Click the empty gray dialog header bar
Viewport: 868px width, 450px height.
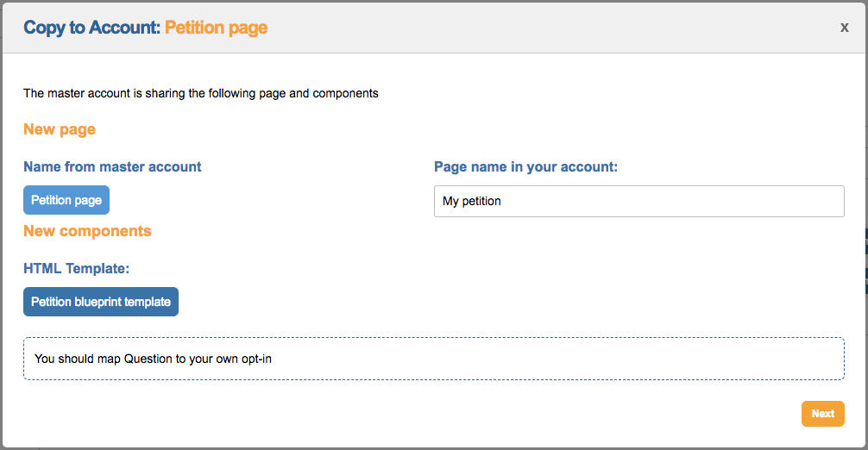click(552, 28)
